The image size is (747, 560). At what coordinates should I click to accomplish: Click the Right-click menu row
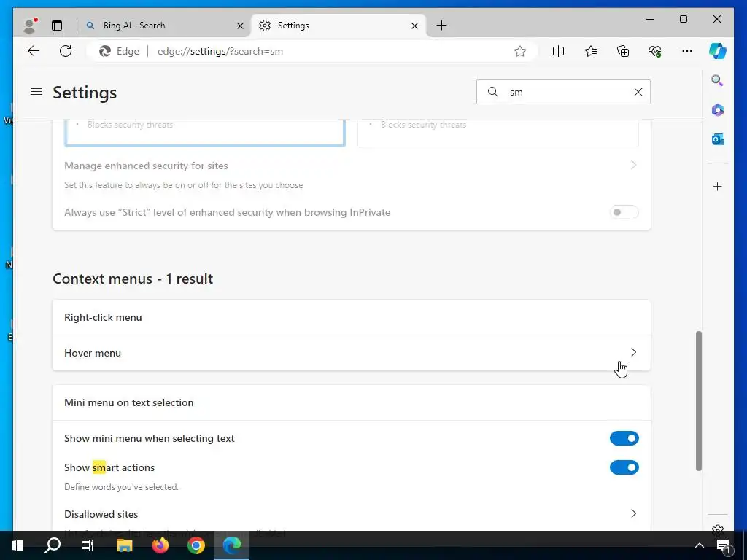pyautogui.click(x=352, y=318)
